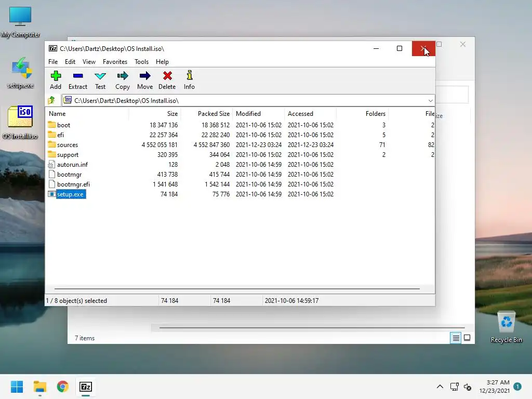Select My Computer desktop icon
The width and height of the screenshot is (532, 399).
tap(20, 22)
